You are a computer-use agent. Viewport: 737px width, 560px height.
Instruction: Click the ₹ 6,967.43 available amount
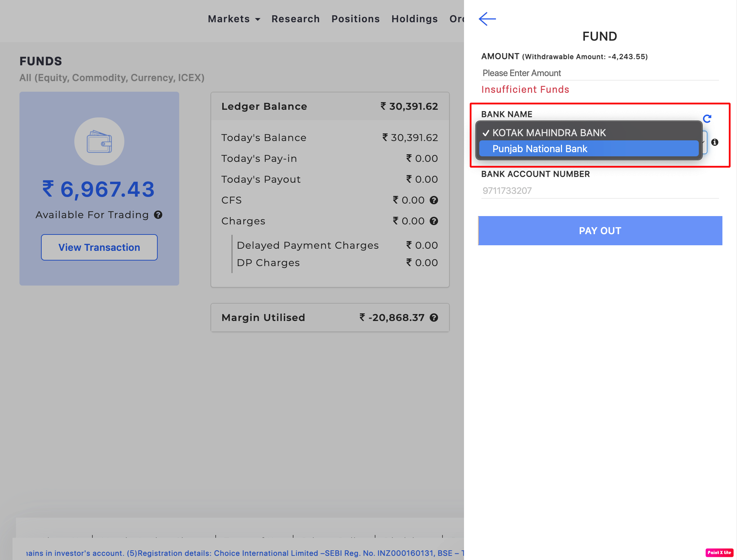99,189
